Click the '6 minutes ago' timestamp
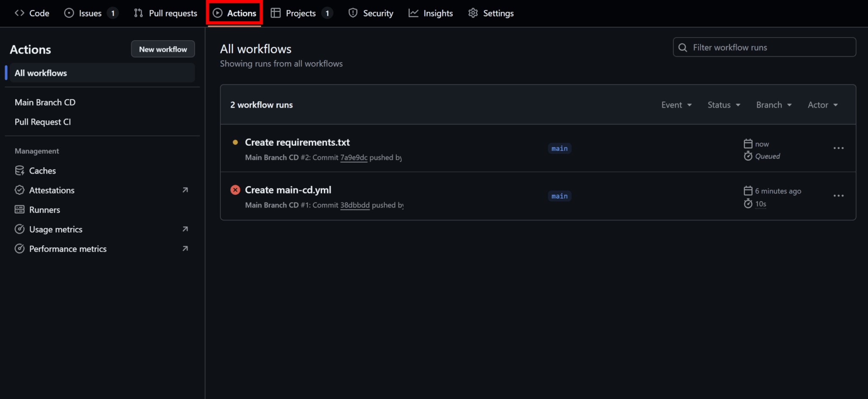Viewport: 868px width, 399px height. pos(778,191)
